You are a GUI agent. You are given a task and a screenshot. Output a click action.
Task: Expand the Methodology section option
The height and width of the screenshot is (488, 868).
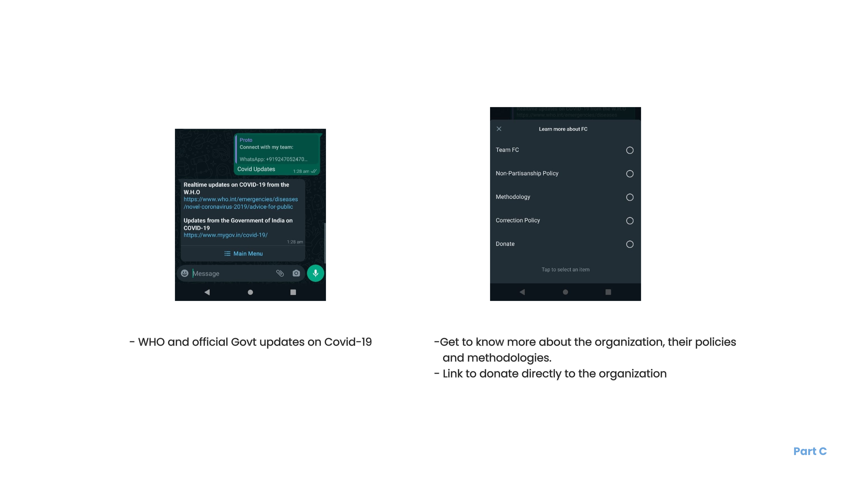point(630,197)
